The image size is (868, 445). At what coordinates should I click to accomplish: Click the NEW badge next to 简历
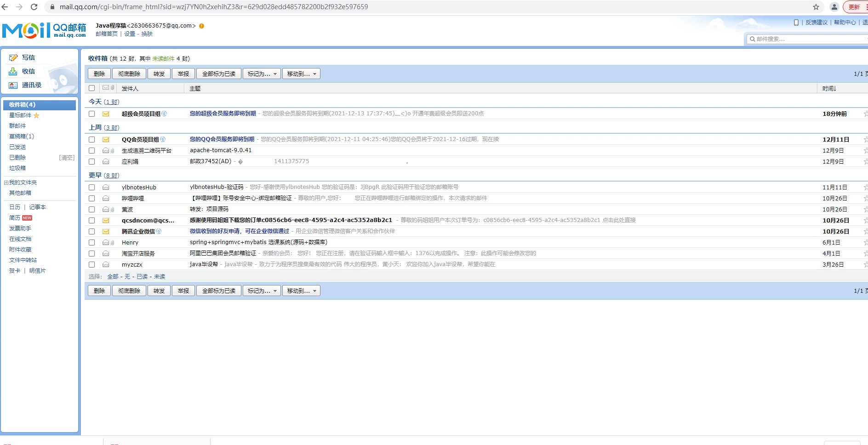[27, 218]
